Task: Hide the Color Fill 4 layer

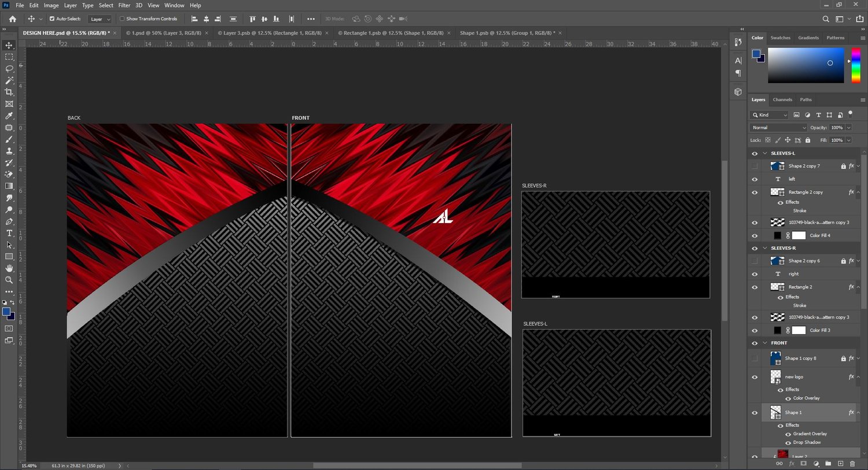Action: (755, 236)
